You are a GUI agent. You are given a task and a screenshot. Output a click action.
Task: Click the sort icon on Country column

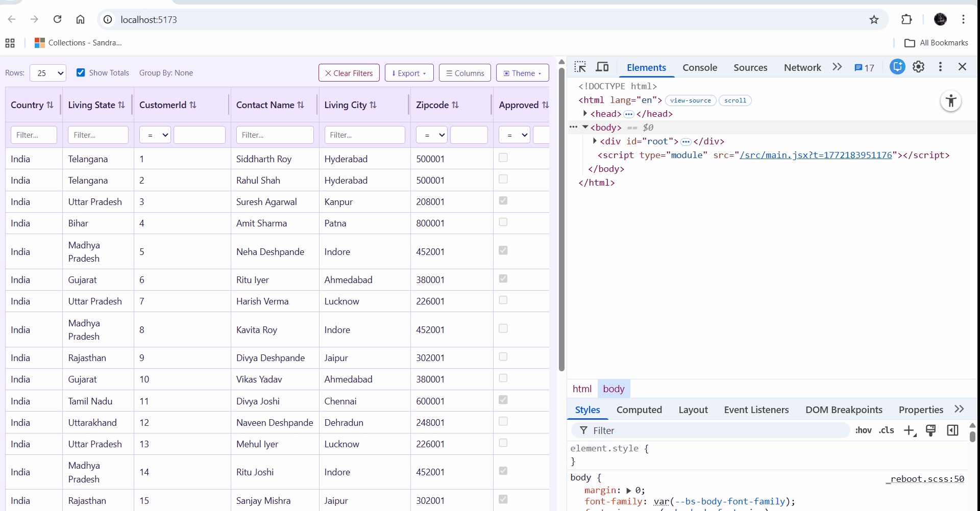click(50, 105)
